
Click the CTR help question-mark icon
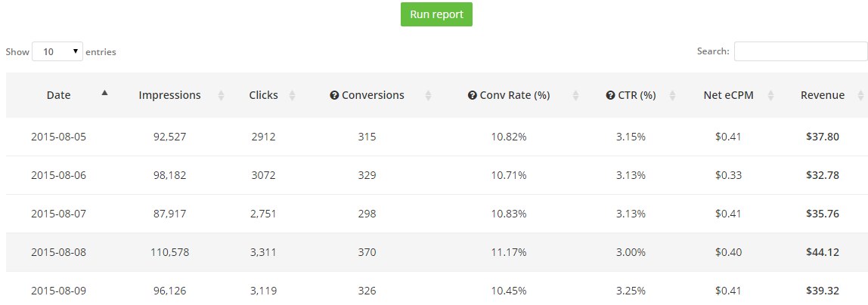pyautogui.click(x=611, y=96)
